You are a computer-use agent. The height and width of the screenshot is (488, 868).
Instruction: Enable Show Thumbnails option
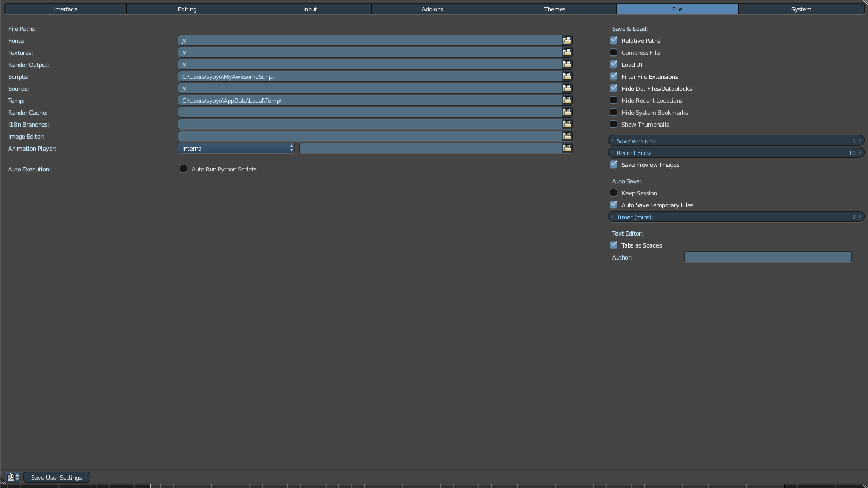pos(614,124)
